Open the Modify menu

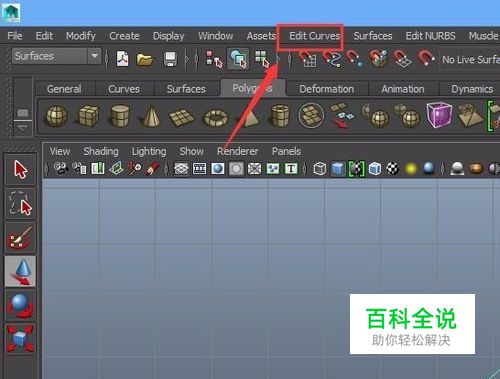coord(81,36)
